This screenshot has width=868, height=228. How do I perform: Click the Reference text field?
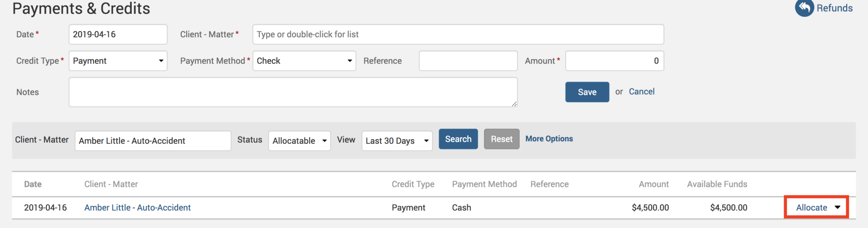coord(468,61)
